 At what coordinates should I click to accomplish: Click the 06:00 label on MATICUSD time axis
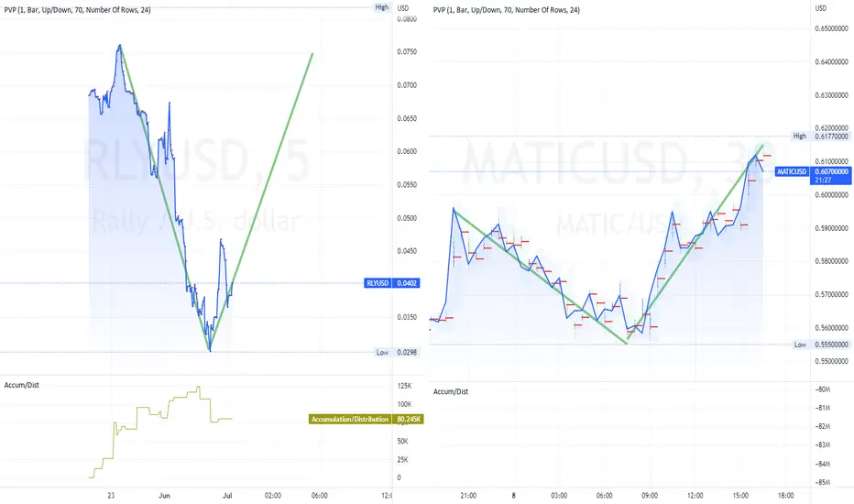(x=604, y=495)
